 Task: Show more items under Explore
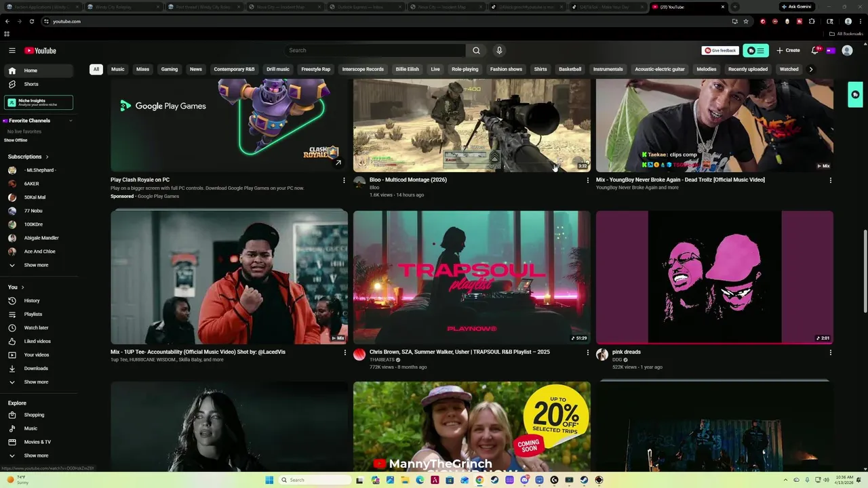pyautogui.click(x=37, y=455)
